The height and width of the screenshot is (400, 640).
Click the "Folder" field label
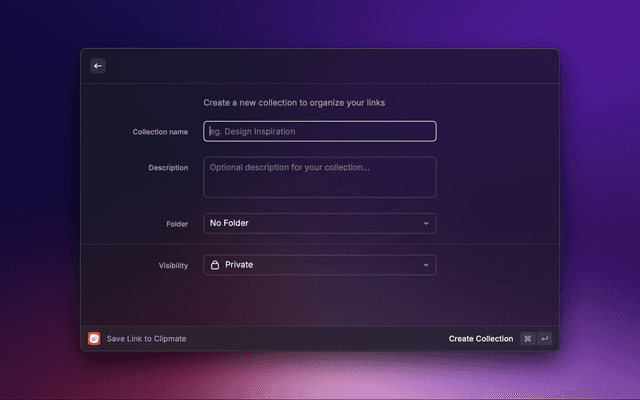(177, 224)
